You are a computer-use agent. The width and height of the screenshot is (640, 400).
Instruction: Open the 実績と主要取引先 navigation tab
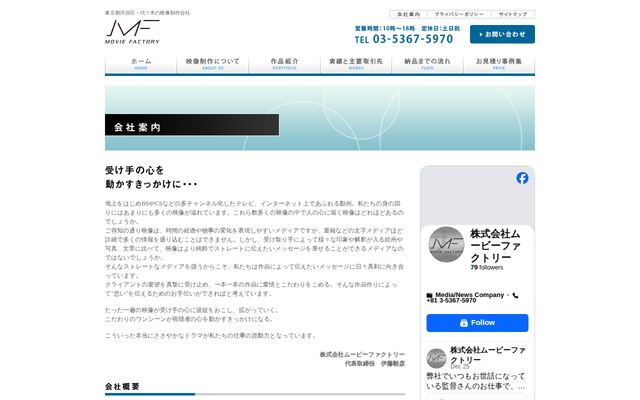pyautogui.click(x=356, y=64)
